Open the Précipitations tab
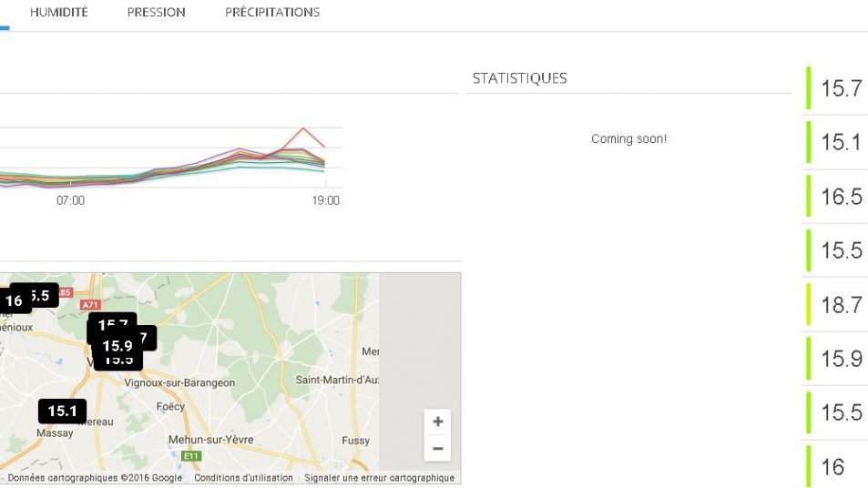 272,13
